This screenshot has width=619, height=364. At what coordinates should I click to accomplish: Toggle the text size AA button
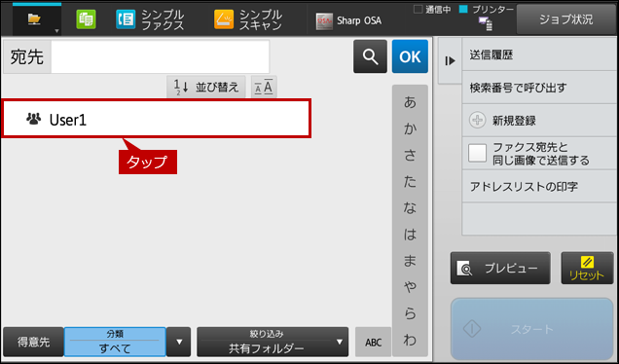point(264,87)
